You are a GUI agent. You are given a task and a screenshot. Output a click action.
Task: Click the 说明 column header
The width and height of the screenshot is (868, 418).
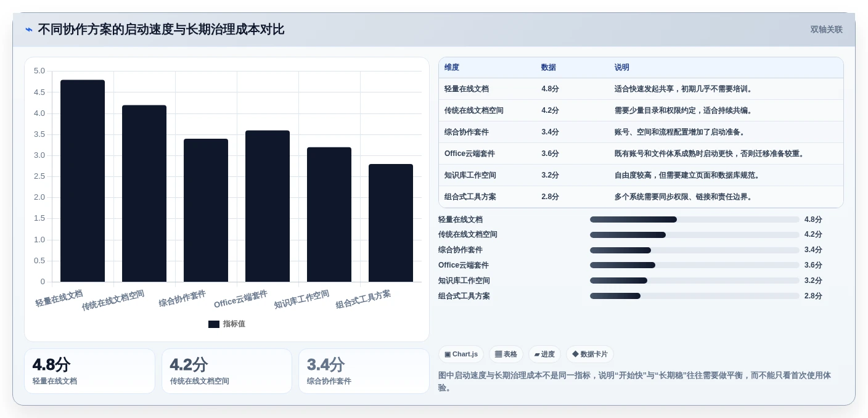tap(622, 67)
